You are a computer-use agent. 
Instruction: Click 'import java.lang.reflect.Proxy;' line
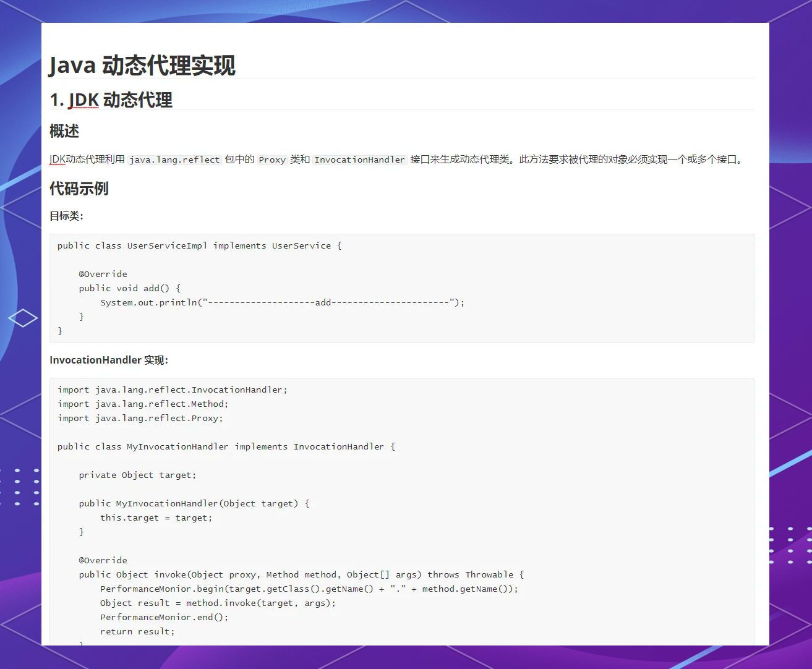coord(140,418)
